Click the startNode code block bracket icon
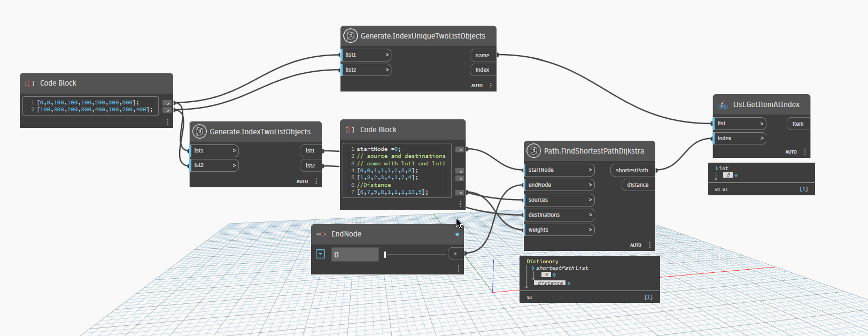Image resolution: width=868 pixels, height=336 pixels. pyautogui.click(x=350, y=129)
